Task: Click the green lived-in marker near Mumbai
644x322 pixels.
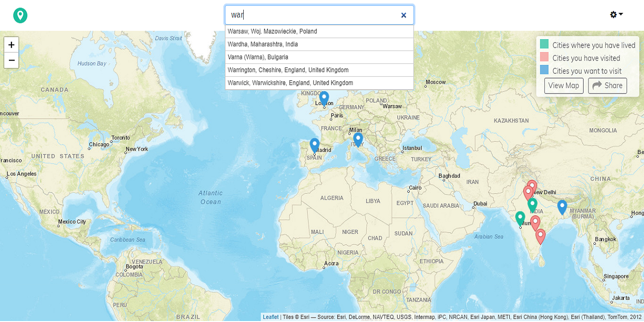Action: 520,217
